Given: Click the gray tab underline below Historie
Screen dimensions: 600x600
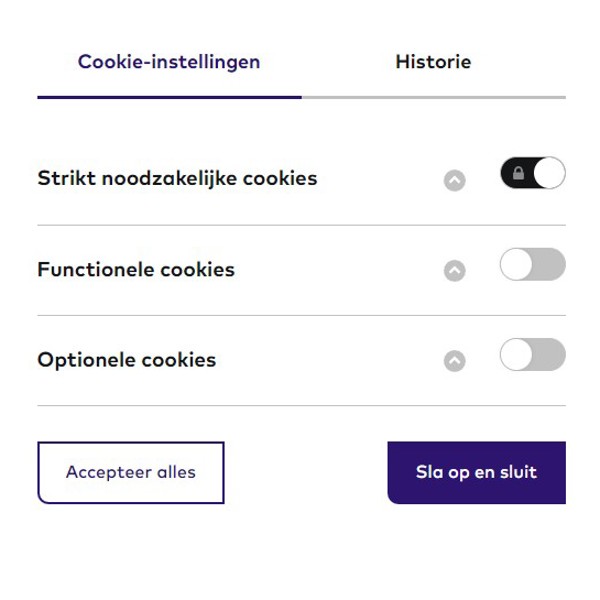Looking at the screenshot, I should pos(433,97).
